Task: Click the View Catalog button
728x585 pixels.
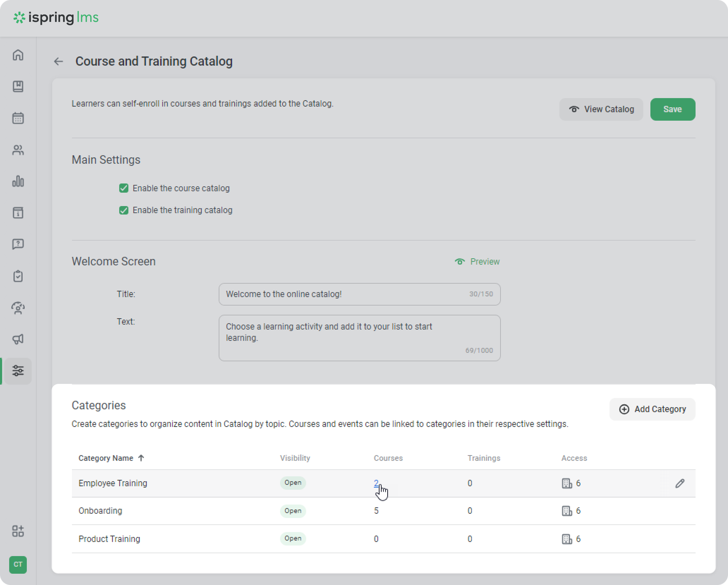Action: 601,109
